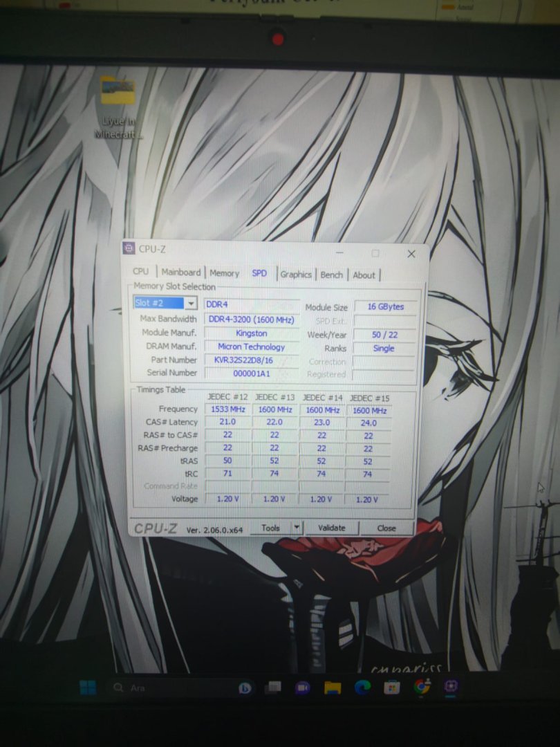
Task: Open Microsoft Store from the taskbar
Action: tap(392, 687)
